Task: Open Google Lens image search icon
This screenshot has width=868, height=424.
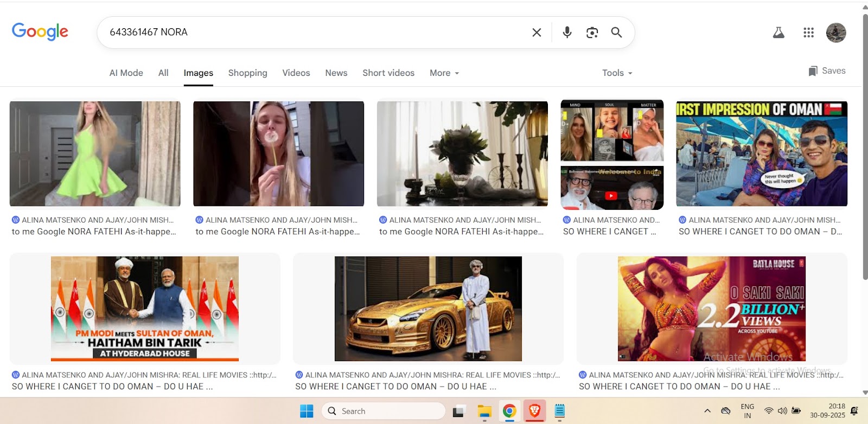Action: pyautogui.click(x=592, y=33)
